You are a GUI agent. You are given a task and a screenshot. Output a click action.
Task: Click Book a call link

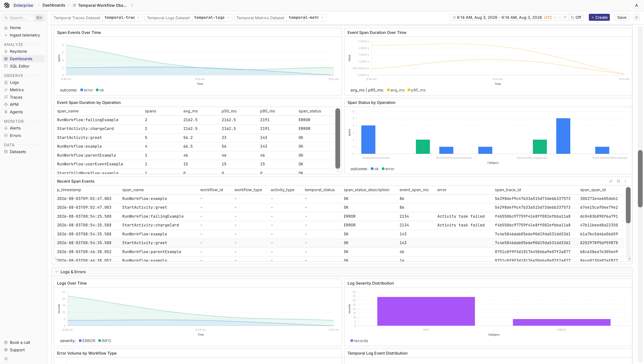pos(20,343)
